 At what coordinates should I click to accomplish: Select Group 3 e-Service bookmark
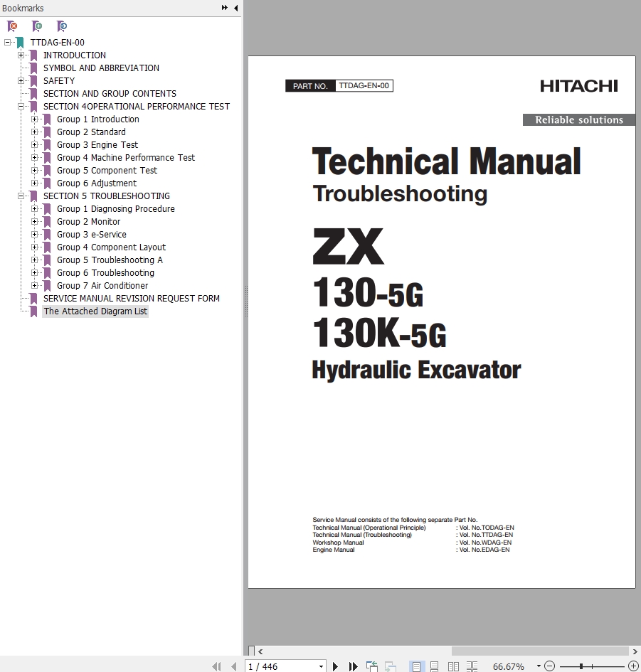(x=92, y=235)
